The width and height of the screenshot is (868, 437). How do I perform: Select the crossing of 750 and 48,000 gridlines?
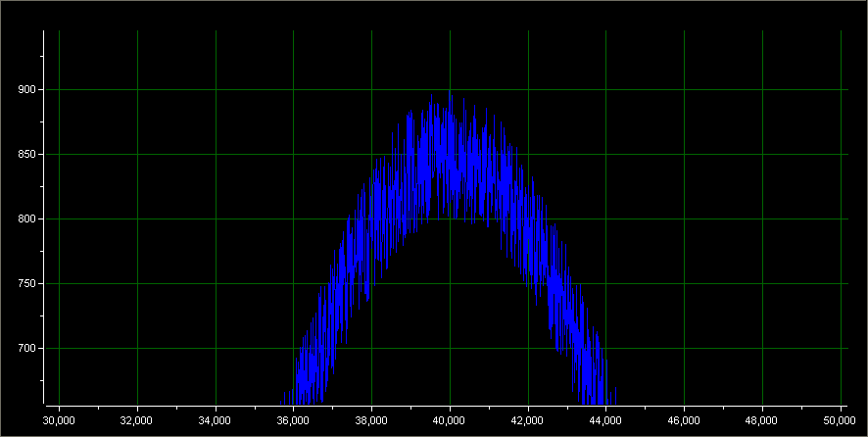(762, 283)
